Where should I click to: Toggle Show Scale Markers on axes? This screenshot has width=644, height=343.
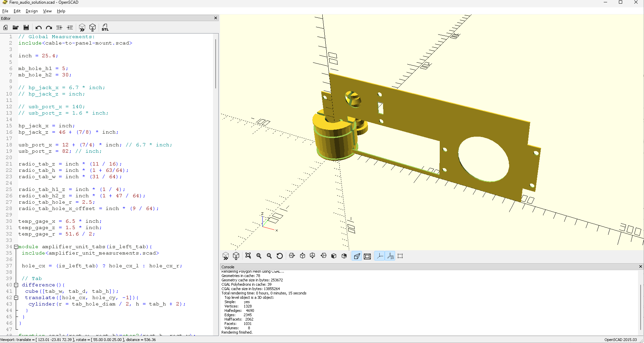390,256
